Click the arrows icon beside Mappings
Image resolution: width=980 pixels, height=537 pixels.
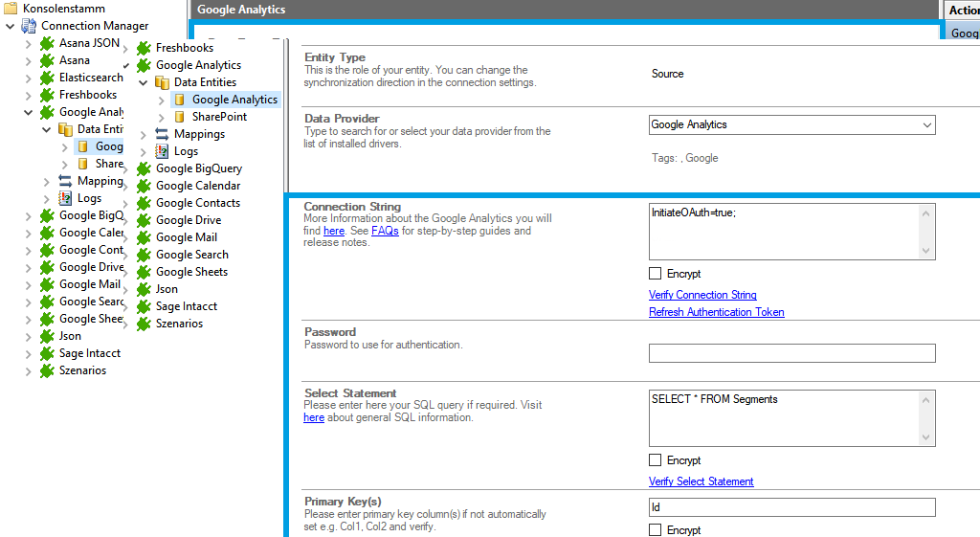pyautogui.click(x=162, y=134)
